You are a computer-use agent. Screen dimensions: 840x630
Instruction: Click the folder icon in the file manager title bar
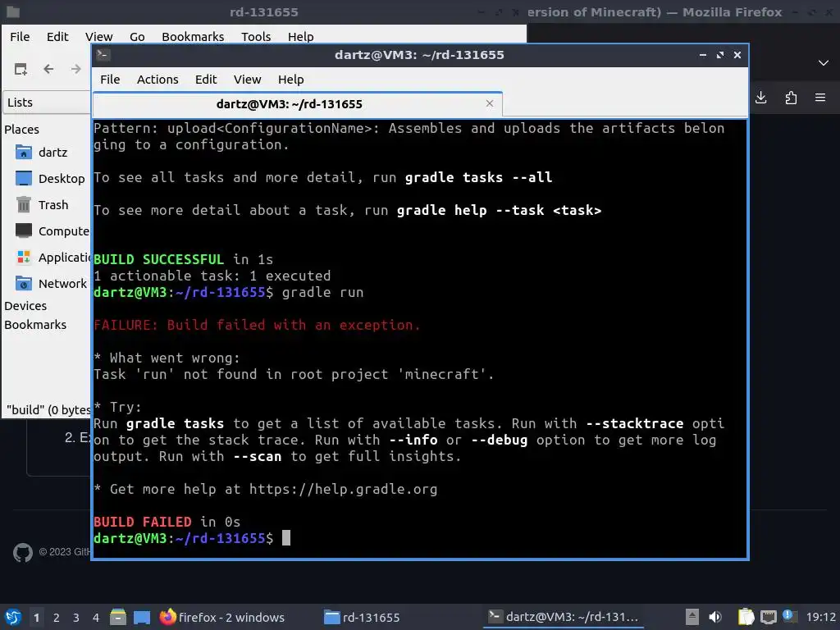tap(13, 11)
